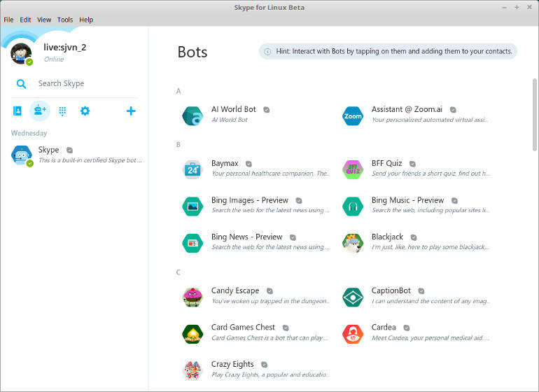Select the AI World Bot name
The height and width of the screenshot is (392, 539).
tap(233, 109)
